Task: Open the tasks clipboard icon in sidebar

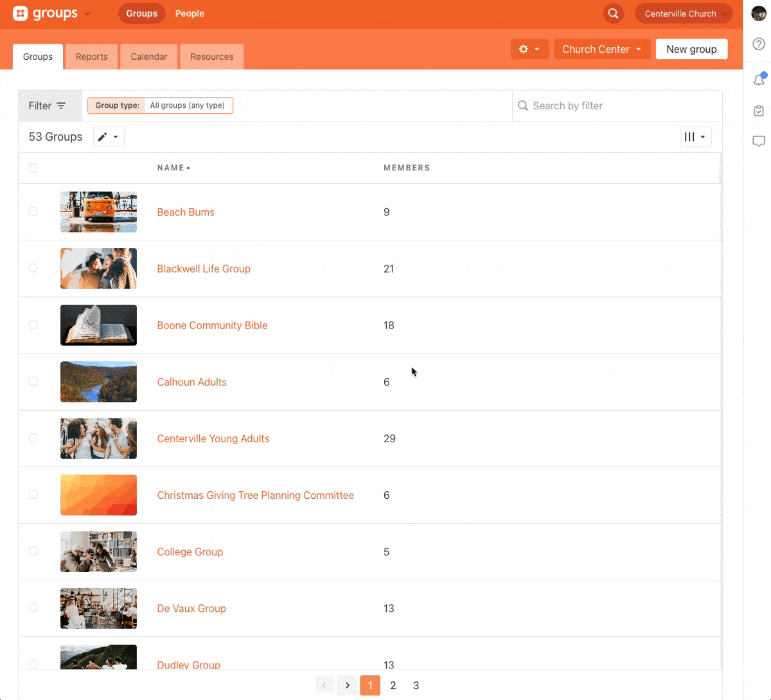Action: [759, 111]
